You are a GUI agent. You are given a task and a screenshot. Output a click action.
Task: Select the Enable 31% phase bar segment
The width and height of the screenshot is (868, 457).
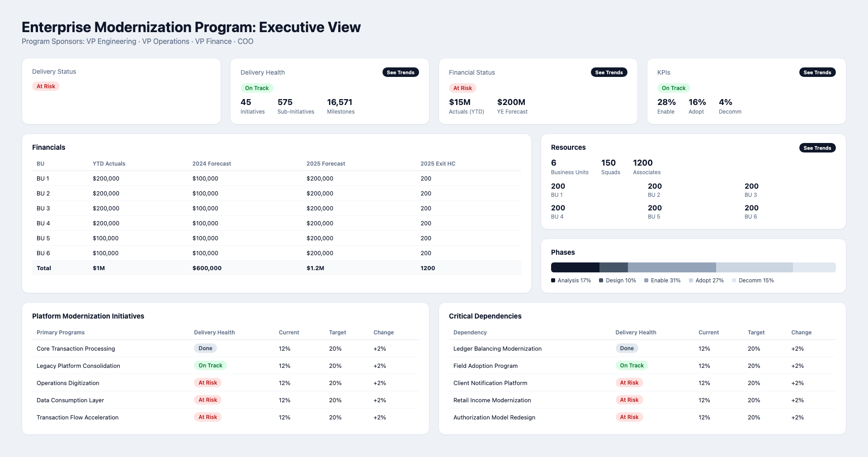(672, 267)
